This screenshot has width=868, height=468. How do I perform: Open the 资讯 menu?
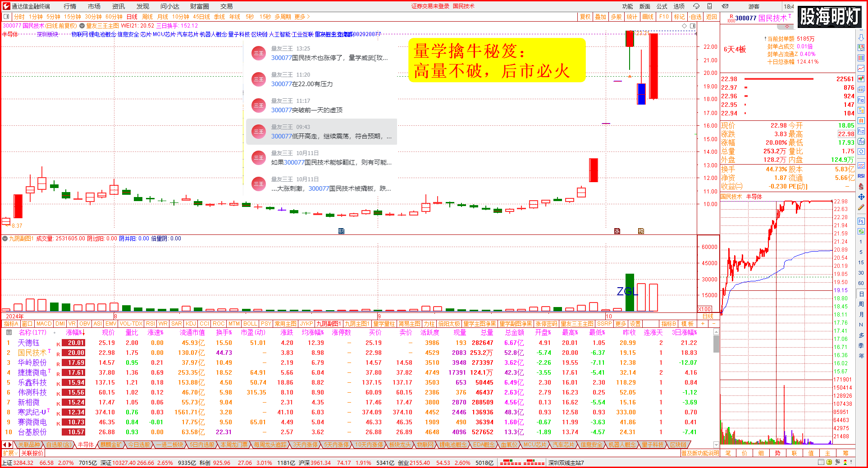[119, 6]
